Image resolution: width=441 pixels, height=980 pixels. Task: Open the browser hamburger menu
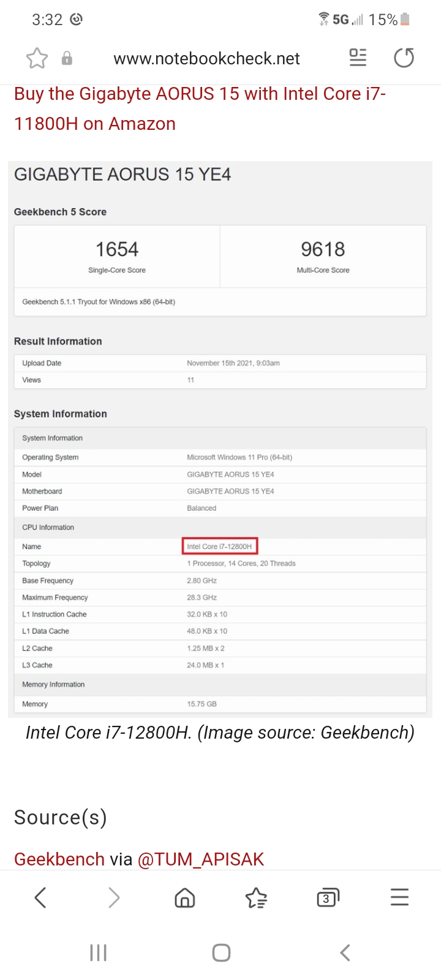399,897
